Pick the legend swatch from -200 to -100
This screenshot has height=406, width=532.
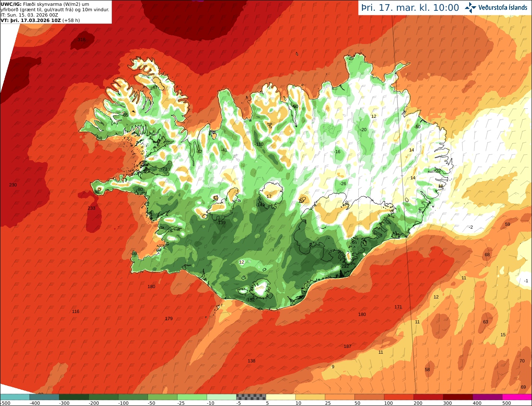tap(103, 397)
